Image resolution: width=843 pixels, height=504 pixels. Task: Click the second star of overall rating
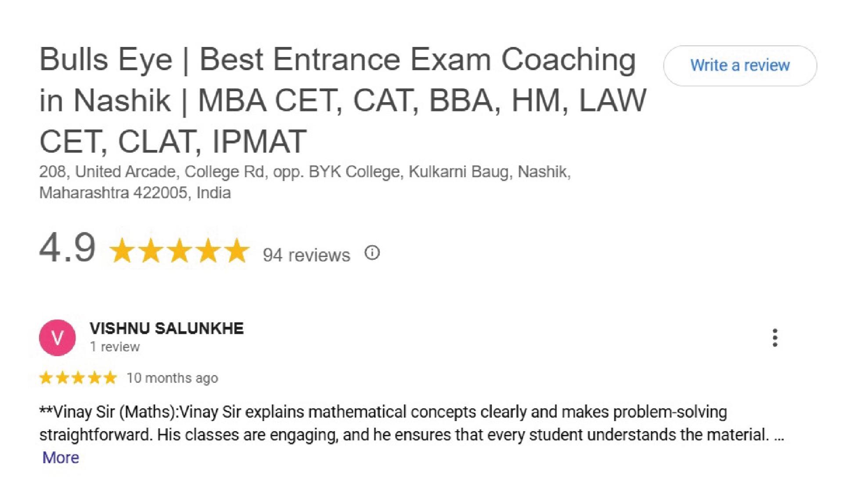coord(151,250)
